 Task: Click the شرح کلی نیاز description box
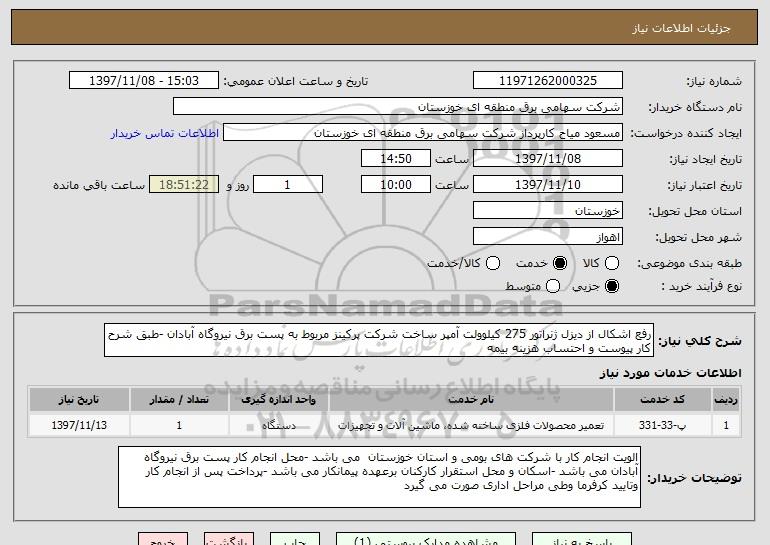click(379, 340)
